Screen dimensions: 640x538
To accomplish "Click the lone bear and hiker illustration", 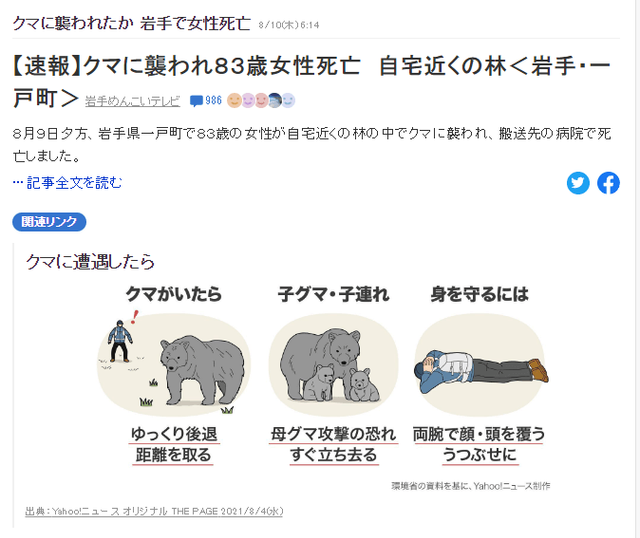I will click(x=173, y=363).
